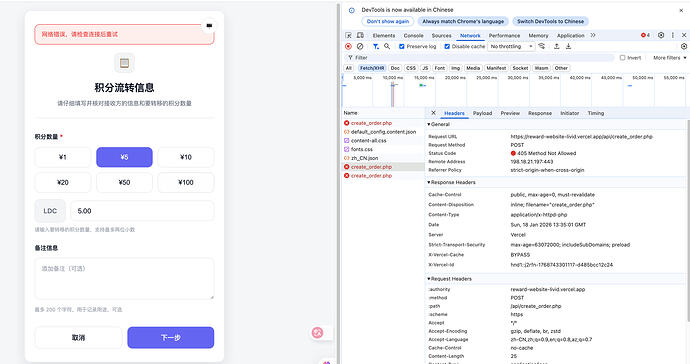The image size is (690, 364).
Task: Click the 下一步 next button
Action: (171, 338)
